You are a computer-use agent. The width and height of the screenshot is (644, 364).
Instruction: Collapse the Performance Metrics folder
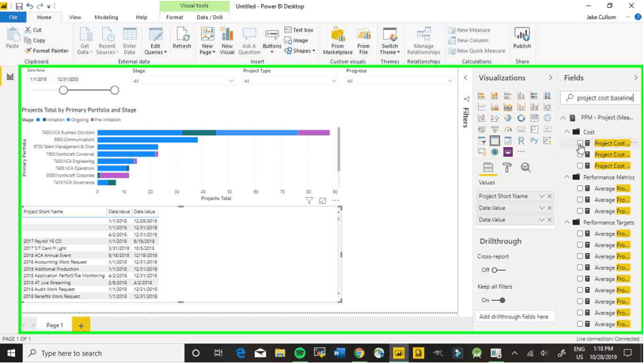pyautogui.click(x=566, y=177)
